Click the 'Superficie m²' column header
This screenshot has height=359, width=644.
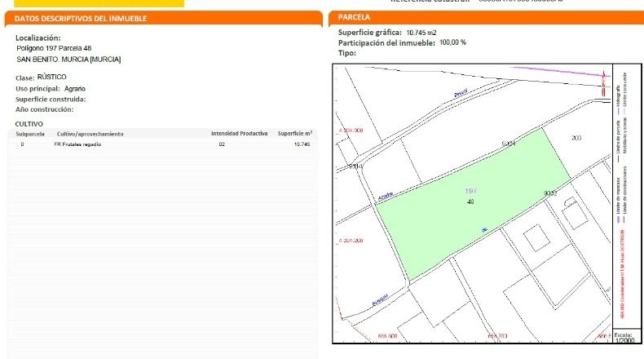(295, 134)
